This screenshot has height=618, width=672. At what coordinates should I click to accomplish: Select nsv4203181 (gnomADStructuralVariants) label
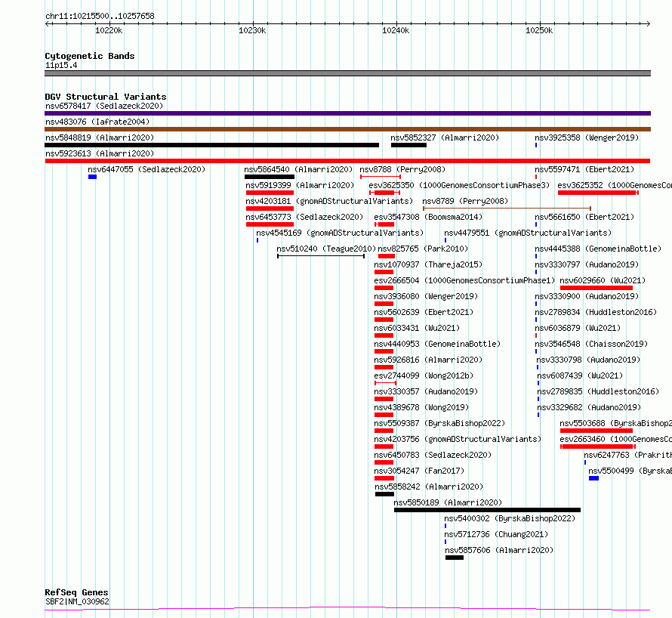click(329, 201)
